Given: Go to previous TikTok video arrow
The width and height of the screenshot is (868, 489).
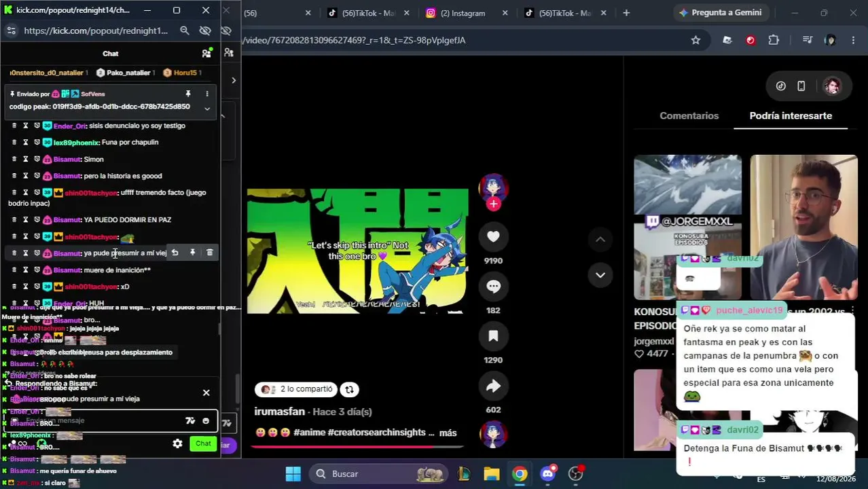Looking at the screenshot, I should click(x=600, y=239).
